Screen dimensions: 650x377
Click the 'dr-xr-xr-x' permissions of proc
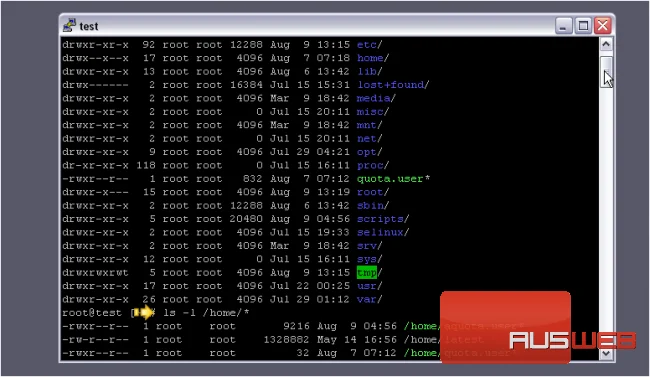click(95, 165)
